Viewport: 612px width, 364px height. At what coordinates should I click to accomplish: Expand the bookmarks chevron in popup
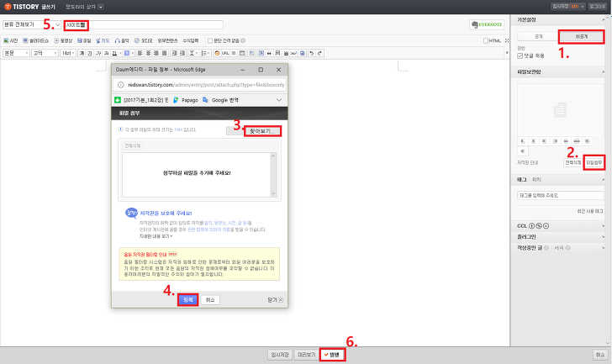(279, 100)
